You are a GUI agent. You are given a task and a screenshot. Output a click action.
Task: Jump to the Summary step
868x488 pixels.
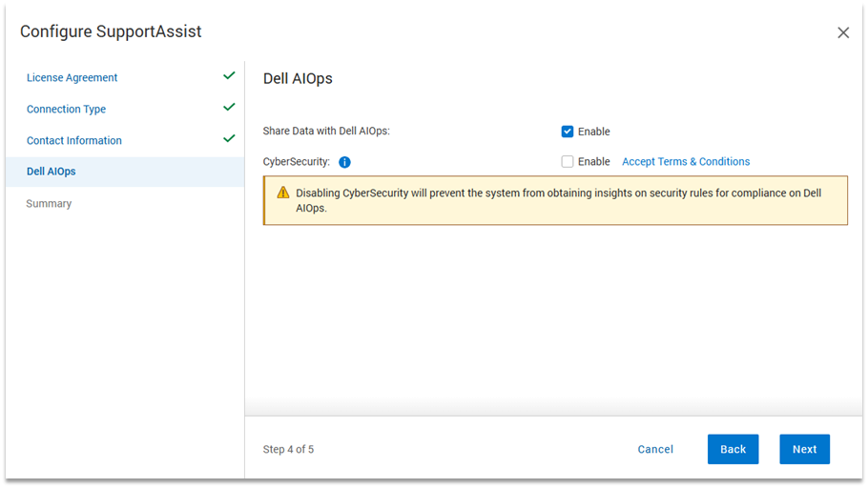49,204
